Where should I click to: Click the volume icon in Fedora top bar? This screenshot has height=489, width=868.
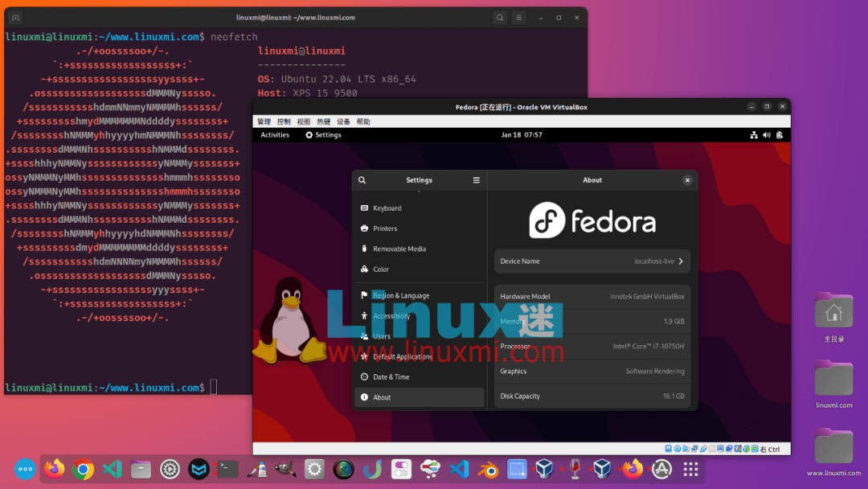pyautogui.click(x=767, y=135)
